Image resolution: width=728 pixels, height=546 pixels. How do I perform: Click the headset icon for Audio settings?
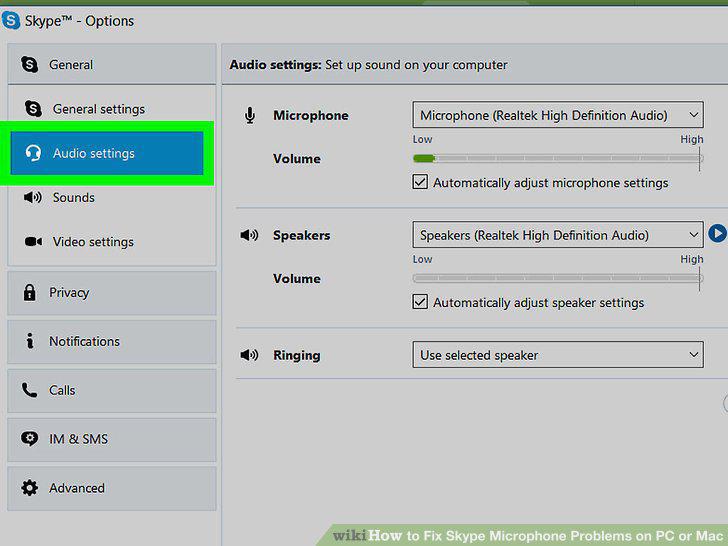click(33, 153)
